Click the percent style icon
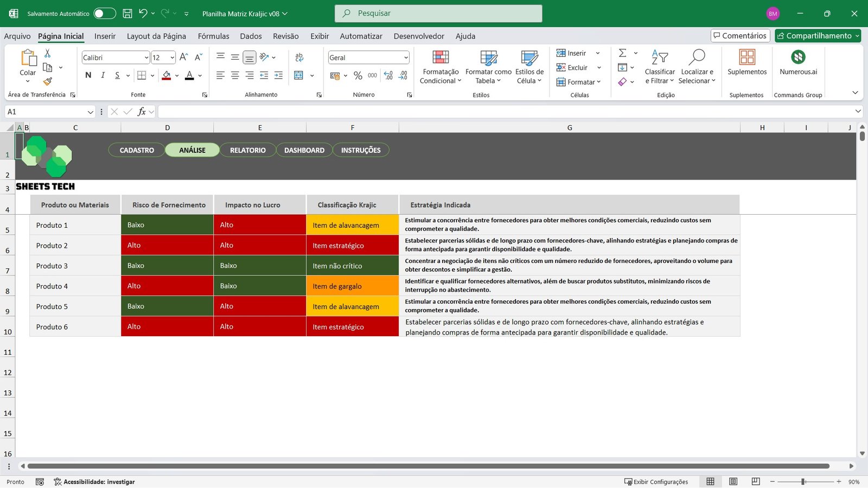The height and width of the screenshot is (488, 868). (x=358, y=75)
